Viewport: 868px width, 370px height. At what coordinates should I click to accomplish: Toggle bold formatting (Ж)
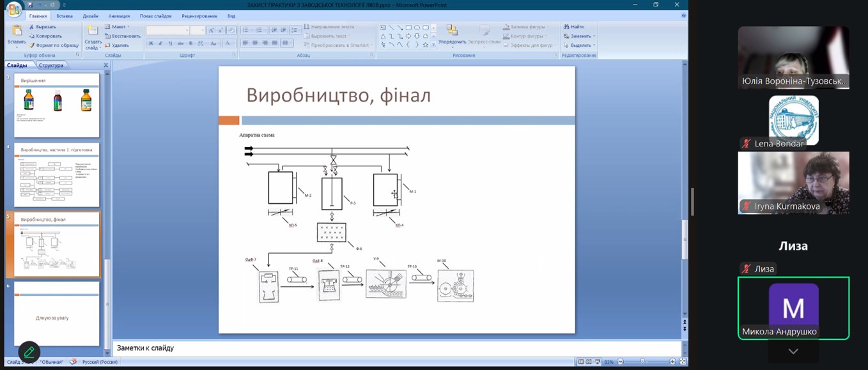click(x=151, y=43)
